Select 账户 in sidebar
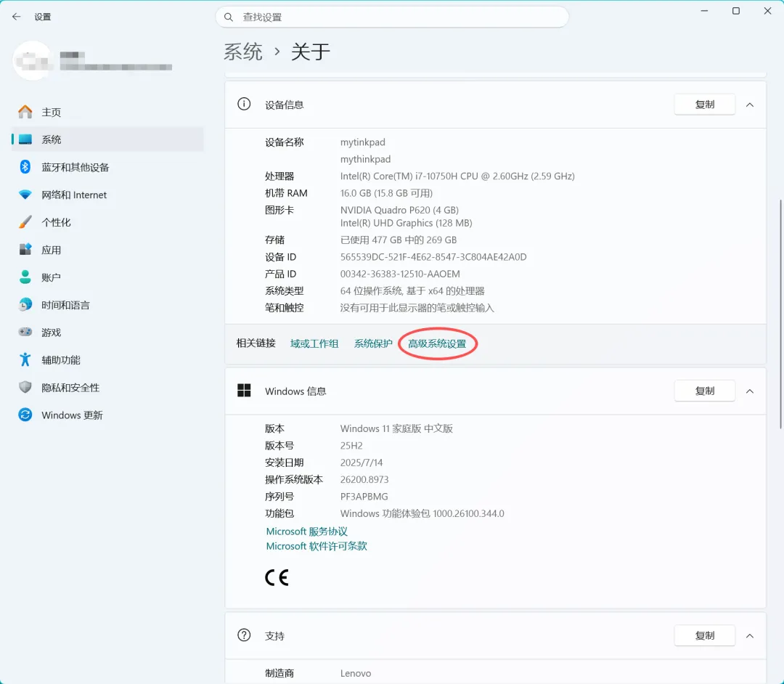Image resolution: width=784 pixels, height=684 pixels. coord(107,277)
